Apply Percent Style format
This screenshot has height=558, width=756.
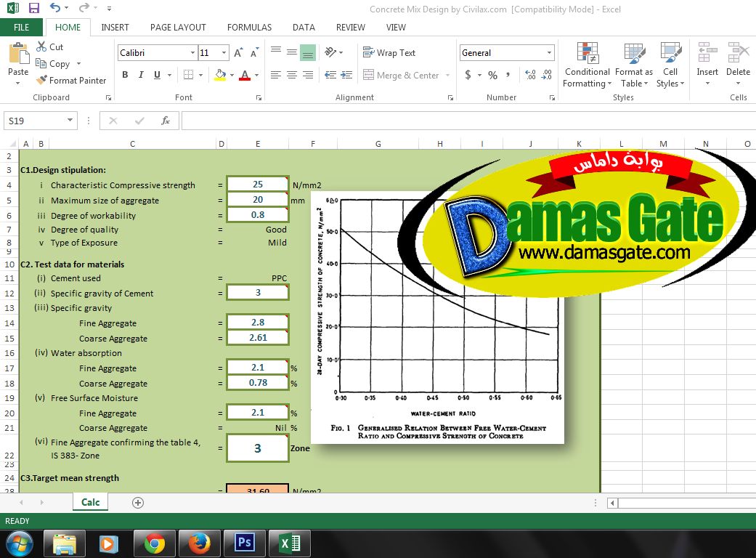[493, 75]
